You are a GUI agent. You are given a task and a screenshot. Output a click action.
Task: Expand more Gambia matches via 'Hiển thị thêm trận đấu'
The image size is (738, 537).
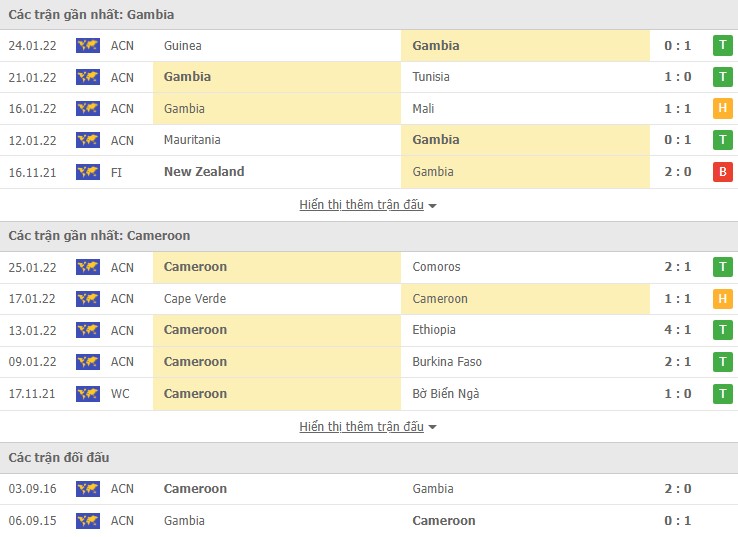pyautogui.click(x=361, y=205)
